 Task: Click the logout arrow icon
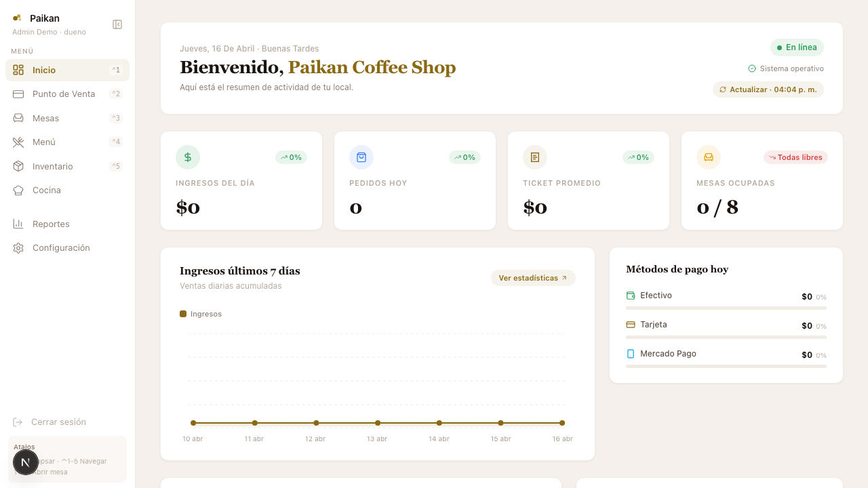coord(18,422)
